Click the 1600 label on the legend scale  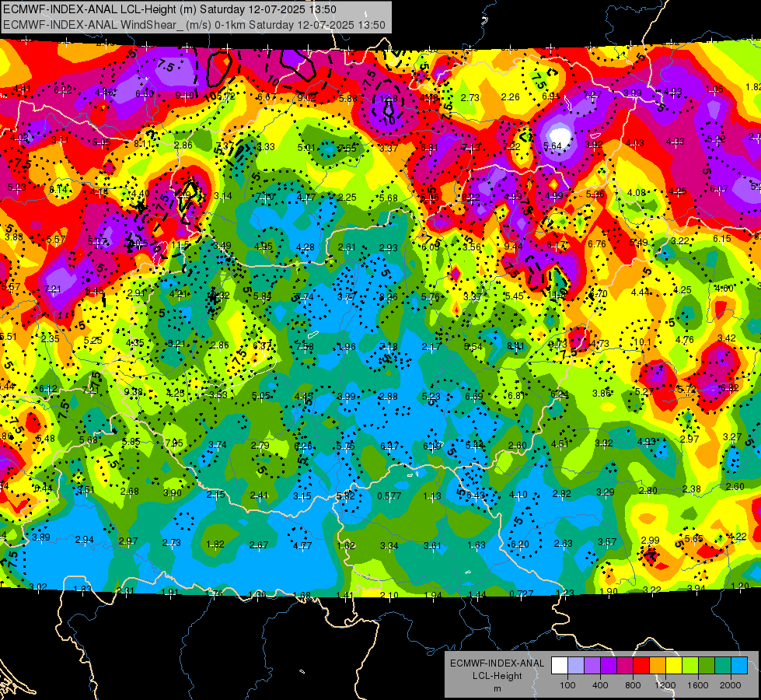[x=698, y=685]
